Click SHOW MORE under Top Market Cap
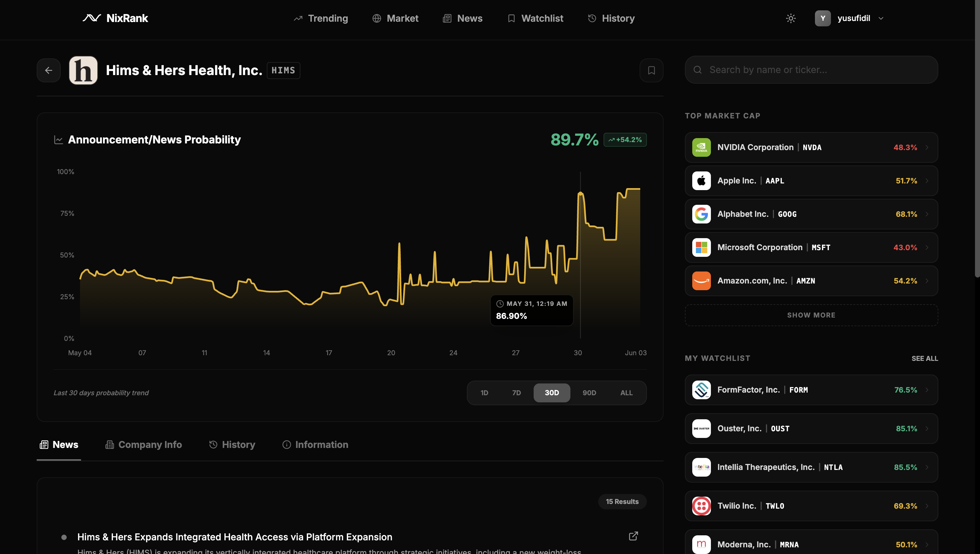 [x=811, y=315]
